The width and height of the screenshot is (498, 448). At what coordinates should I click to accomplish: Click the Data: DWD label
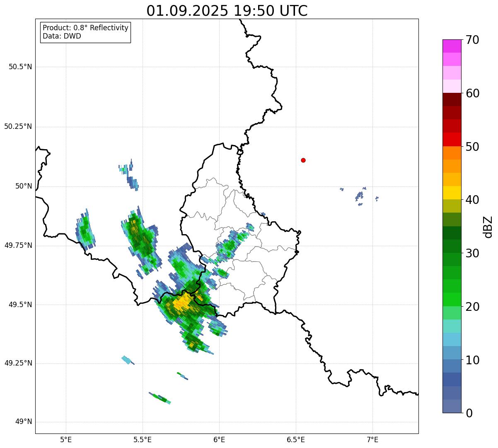pyautogui.click(x=62, y=36)
